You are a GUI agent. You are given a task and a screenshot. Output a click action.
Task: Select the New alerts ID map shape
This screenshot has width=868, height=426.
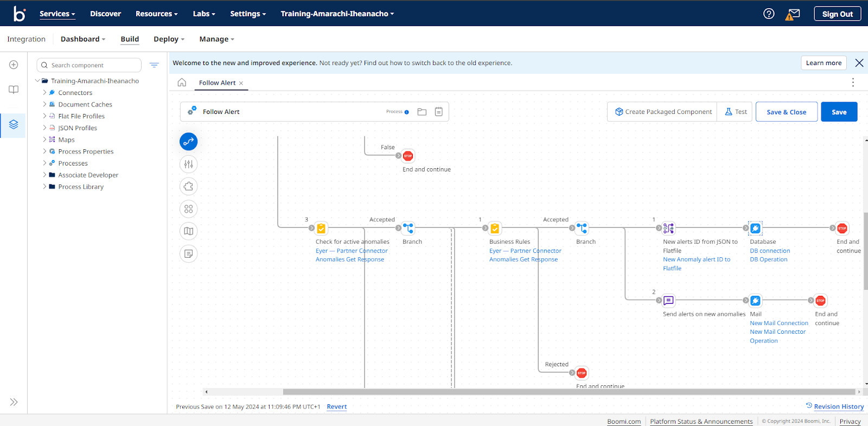pos(668,228)
